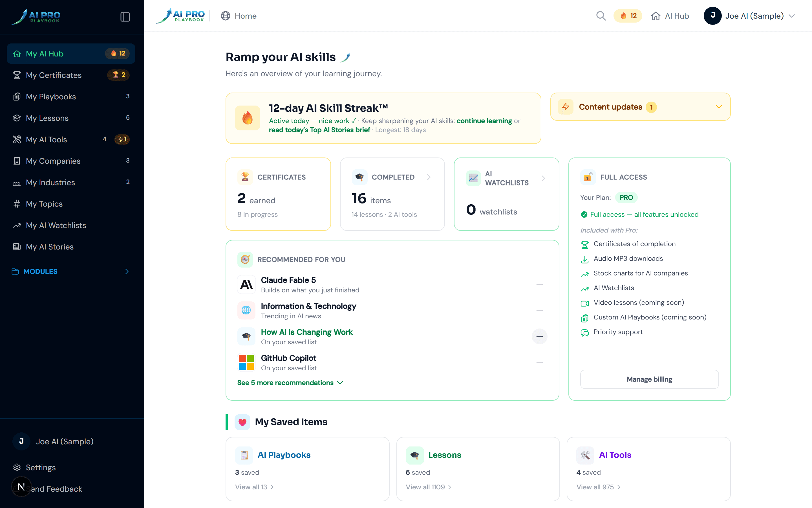The height and width of the screenshot is (508, 812).
Task: Click the globe icon beside Information & Technology
Action: click(x=247, y=310)
